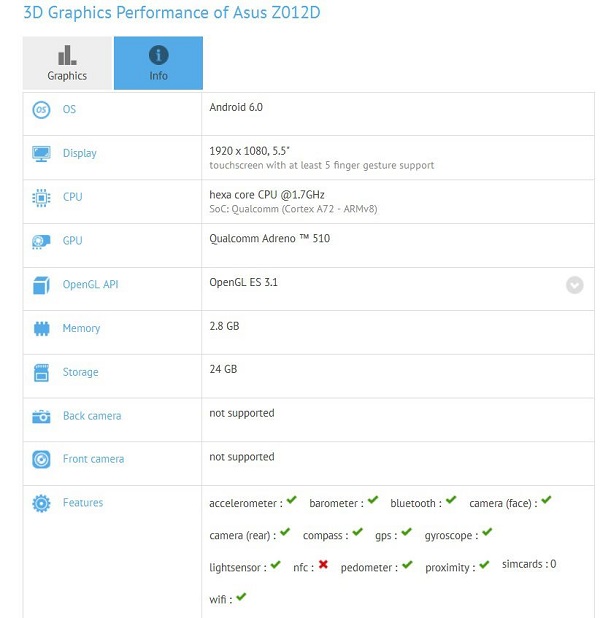The height and width of the screenshot is (618, 600).
Task: Click the Memory label
Action: tap(81, 328)
